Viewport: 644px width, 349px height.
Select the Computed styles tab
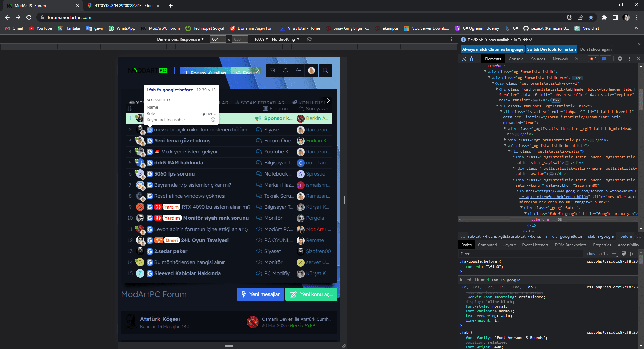pos(487,245)
